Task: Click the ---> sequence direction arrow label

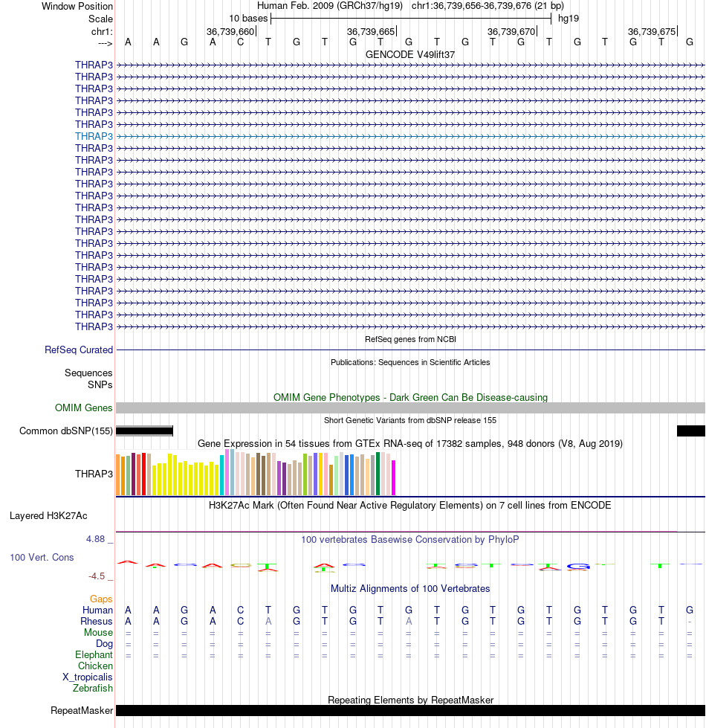Action: click(106, 43)
